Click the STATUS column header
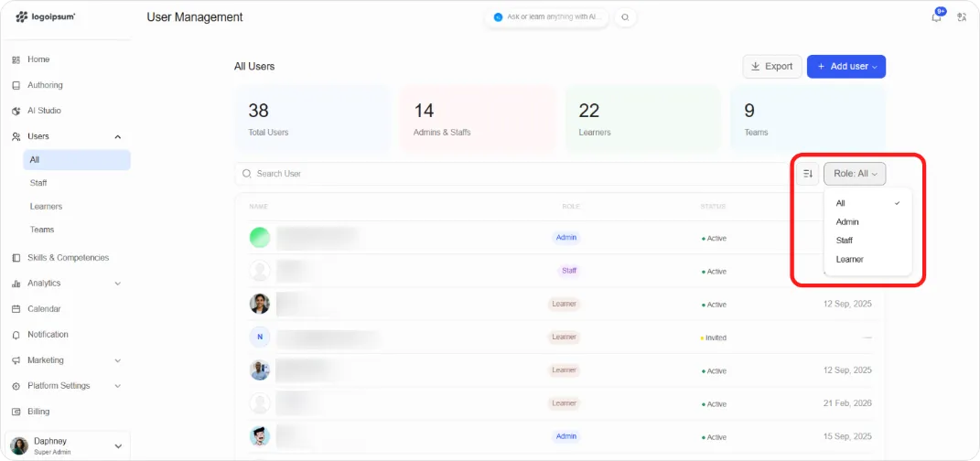The image size is (980, 461). 713,207
